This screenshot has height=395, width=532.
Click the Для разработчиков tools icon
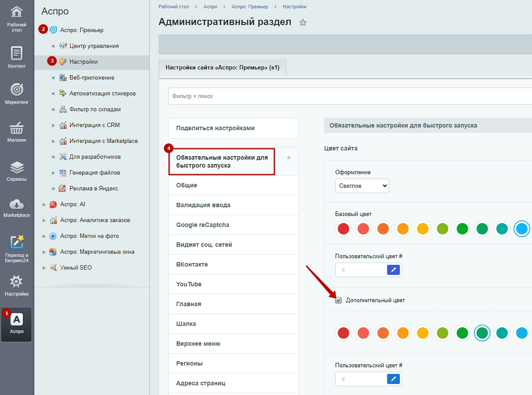pyautogui.click(x=63, y=157)
